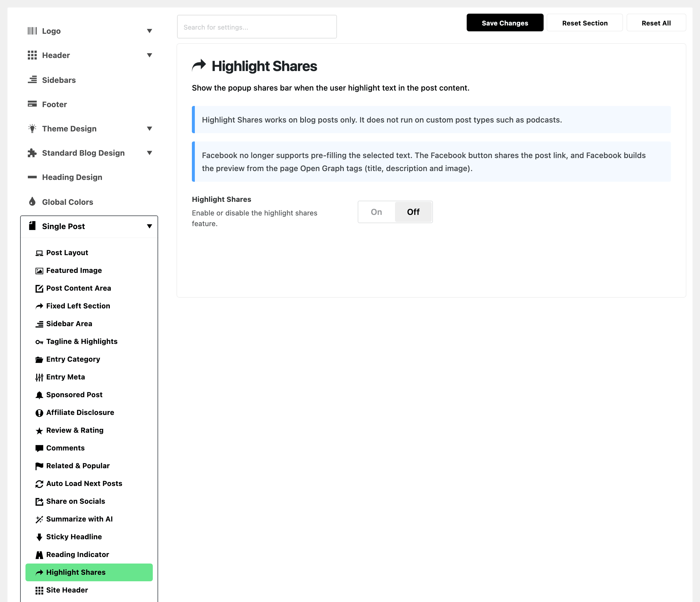Click the Global Colors droplet icon

[x=32, y=202]
